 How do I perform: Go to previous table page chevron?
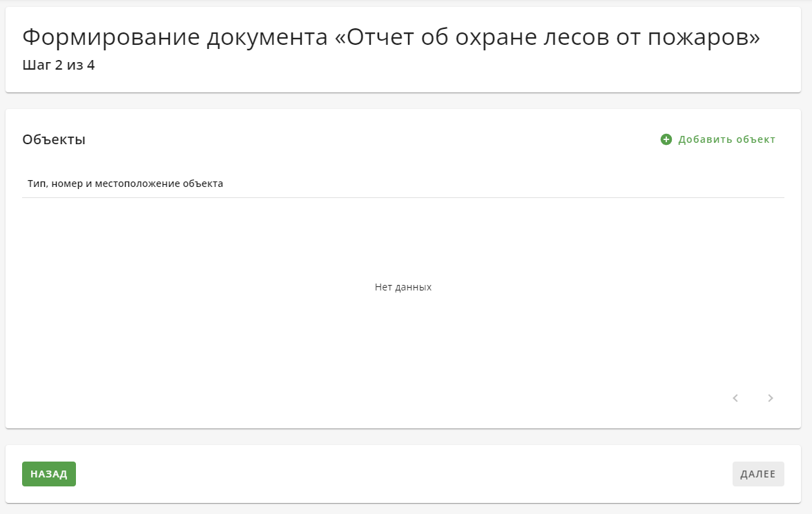[735, 398]
